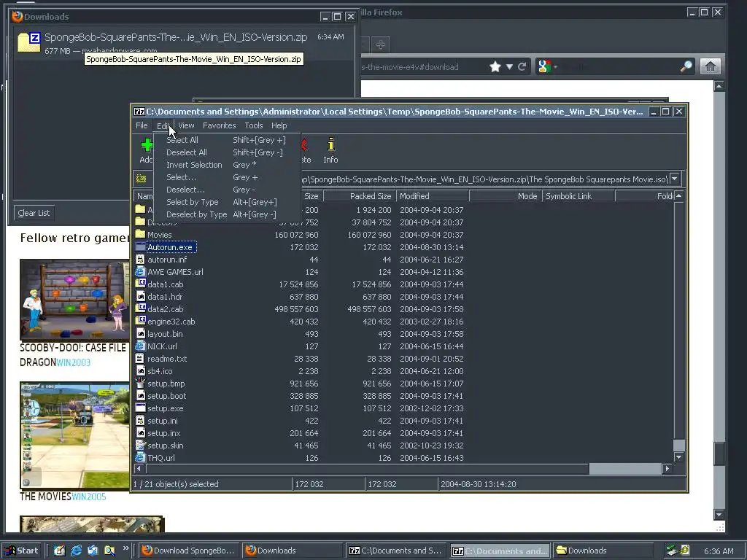The image size is (747, 560).
Task: Click the Mode column header
Action: tap(506, 196)
